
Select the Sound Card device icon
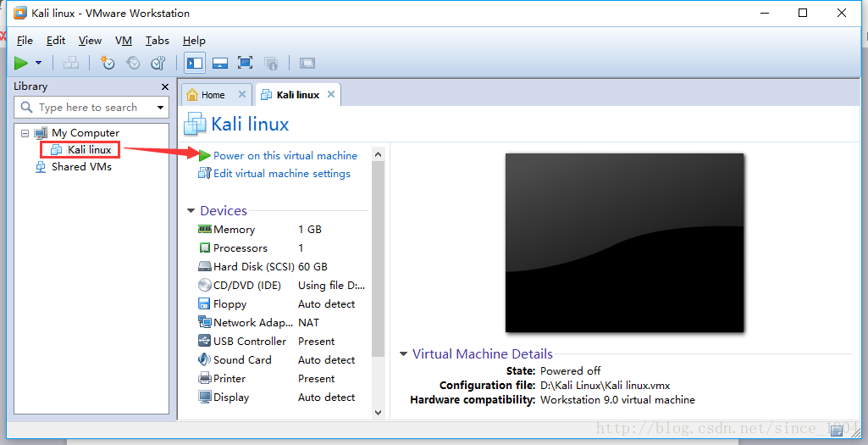pos(204,359)
